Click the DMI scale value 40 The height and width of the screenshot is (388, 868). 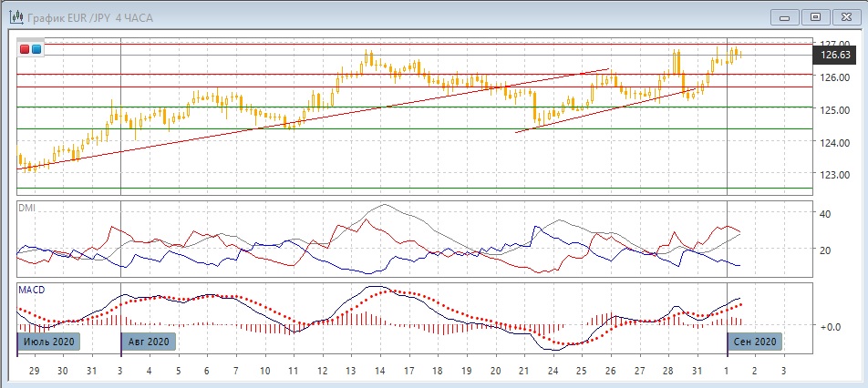tap(825, 214)
